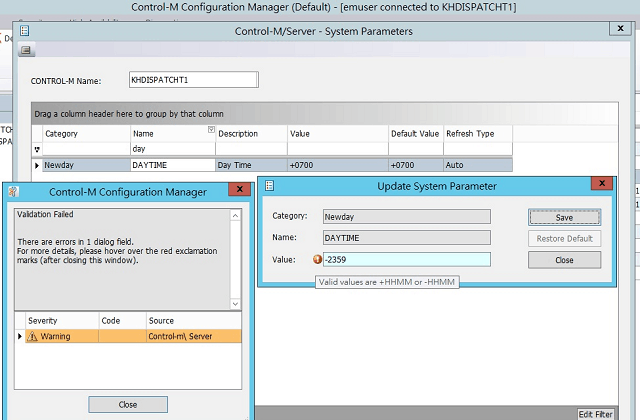This screenshot has height=420, width=640.
Task: Select the Control-m\ Server source cell
Action: click(x=193, y=336)
